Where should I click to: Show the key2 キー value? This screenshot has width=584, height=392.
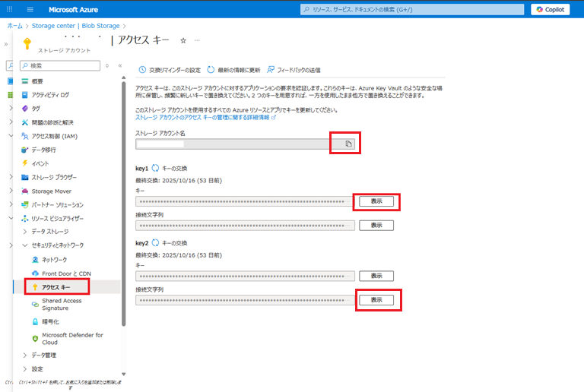(376, 276)
